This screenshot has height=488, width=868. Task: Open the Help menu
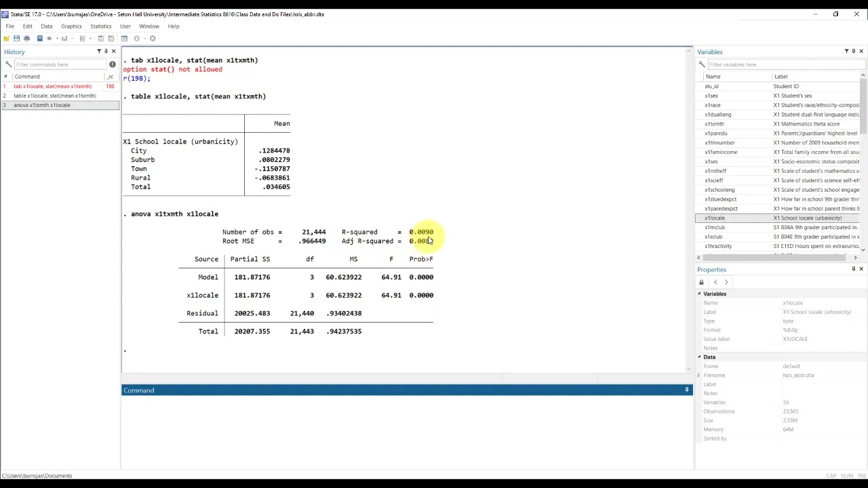tap(174, 26)
